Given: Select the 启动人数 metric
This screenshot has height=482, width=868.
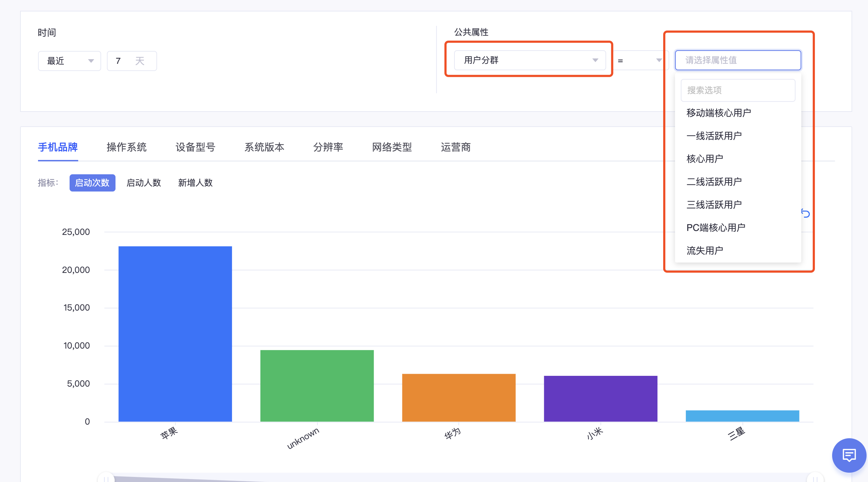Looking at the screenshot, I should click(x=144, y=183).
